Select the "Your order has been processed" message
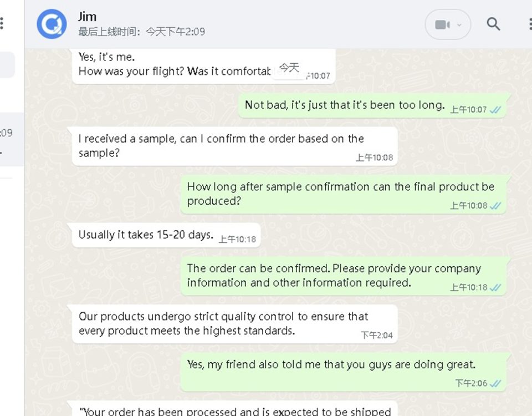This screenshot has height=416, width=532. pyautogui.click(x=234, y=409)
